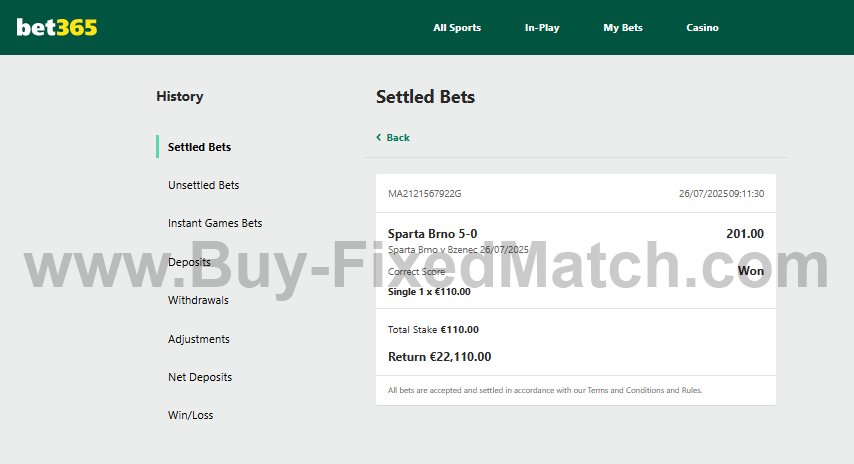
Task: Open the Win/Loss history
Action: (x=190, y=415)
